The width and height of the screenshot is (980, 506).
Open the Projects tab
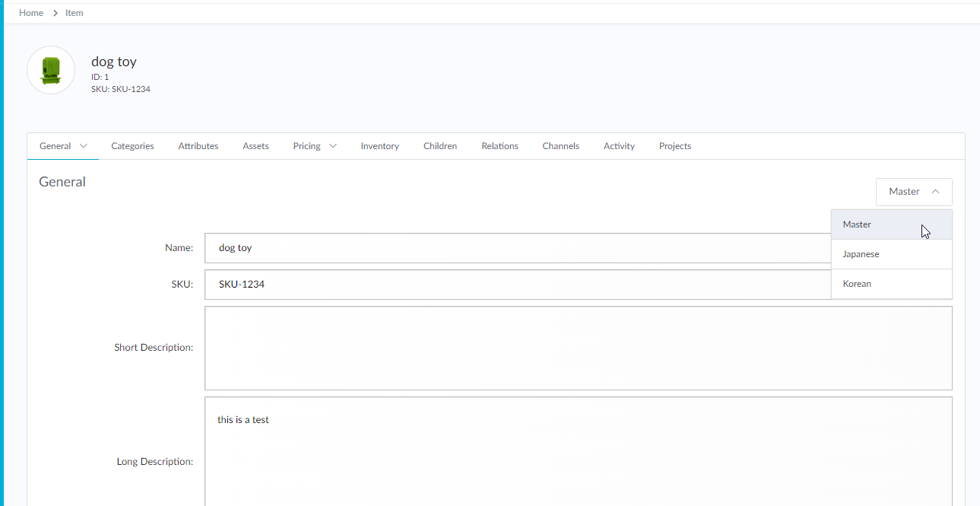(x=674, y=146)
